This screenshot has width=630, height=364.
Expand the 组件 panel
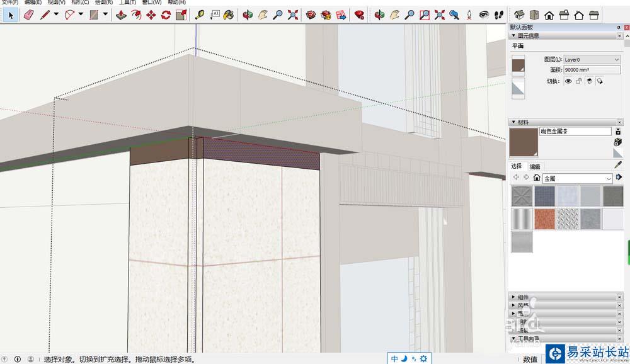513,297
